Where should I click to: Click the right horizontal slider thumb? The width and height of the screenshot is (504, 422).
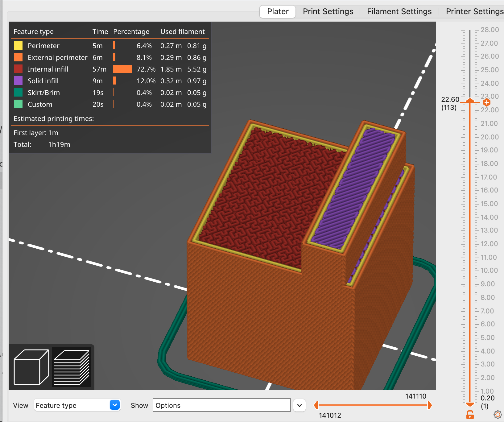[x=430, y=405]
